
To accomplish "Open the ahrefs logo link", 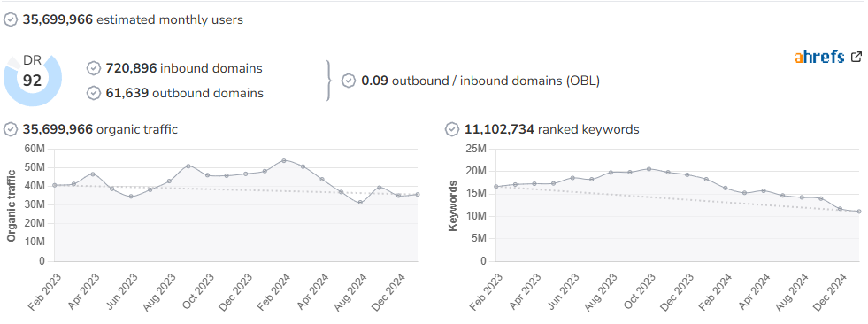I will click(x=819, y=57).
